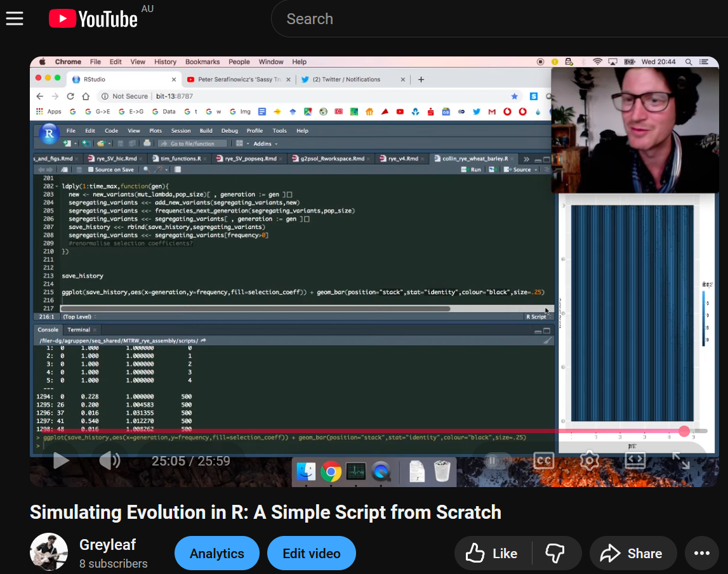Image resolution: width=728 pixels, height=574 pixels.
Task: Click the Greyleaf channel name
Action: pos(107,545)
